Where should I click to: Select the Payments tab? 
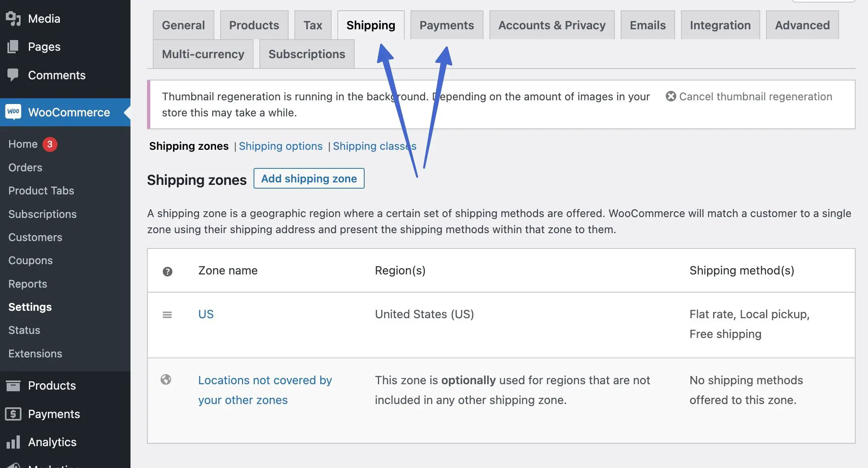tap(447, 24)
